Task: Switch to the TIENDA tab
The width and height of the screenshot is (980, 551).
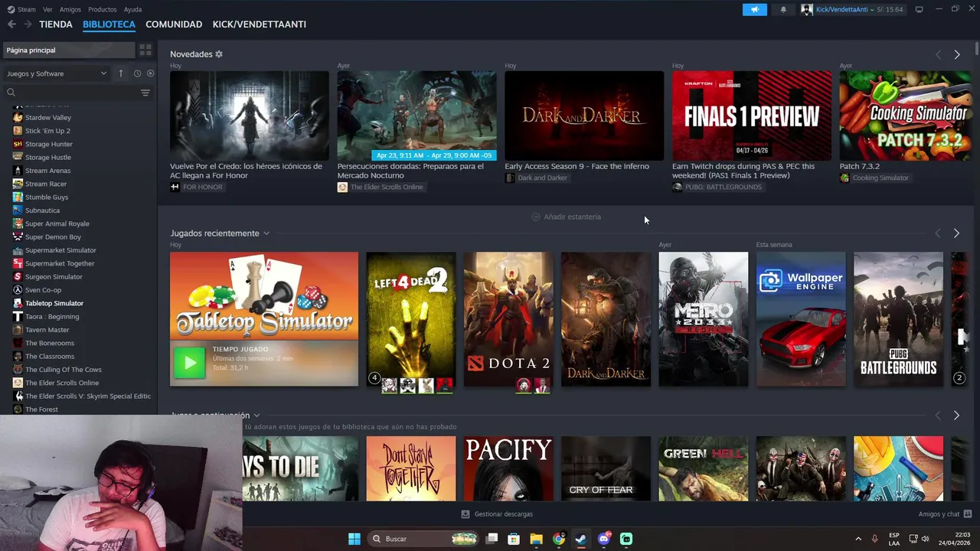Action: click(56, 24)
